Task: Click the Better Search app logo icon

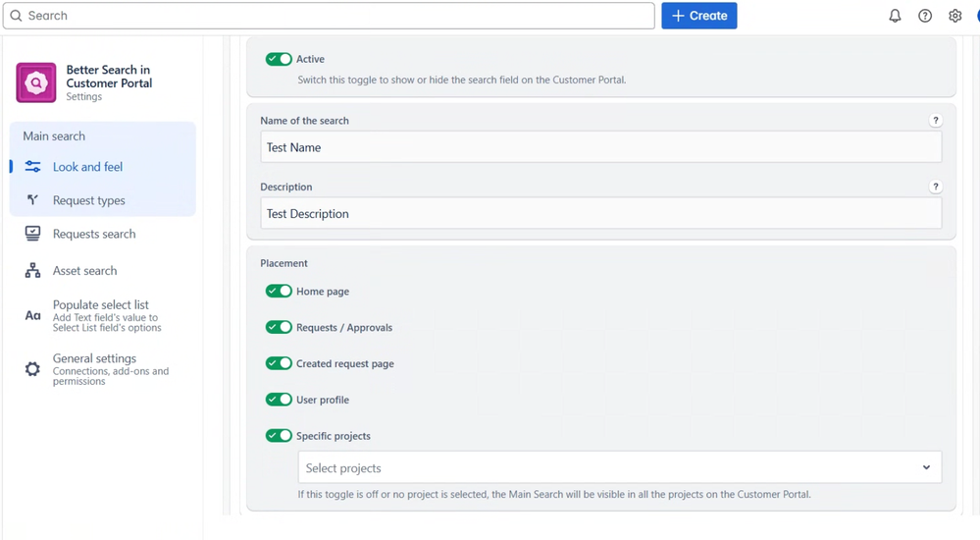Action: point(36,83)
